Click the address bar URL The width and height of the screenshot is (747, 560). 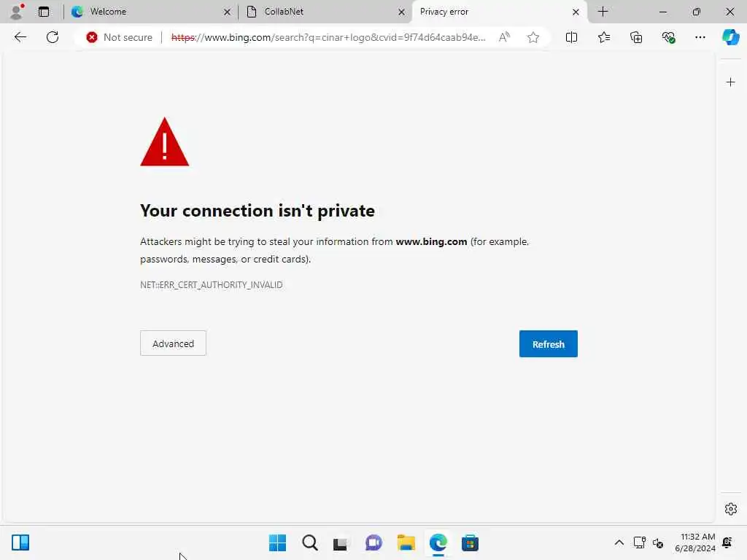pyautogui.click(x=328, y=37)
